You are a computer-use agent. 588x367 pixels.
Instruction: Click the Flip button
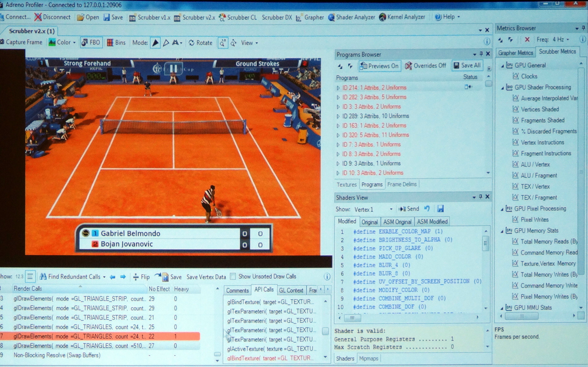tap(141, 277)
